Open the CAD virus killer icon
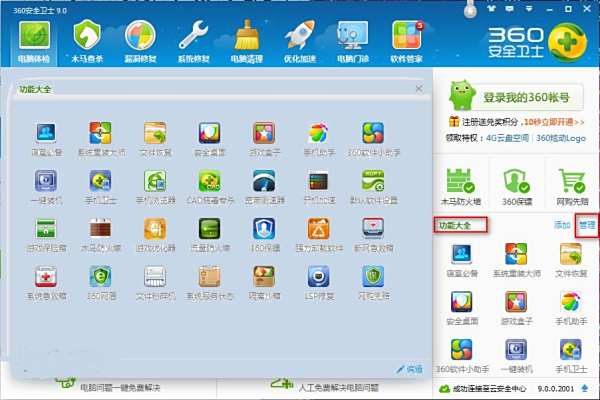This screenshot has height=400, width=600. (x=209, y=187)
